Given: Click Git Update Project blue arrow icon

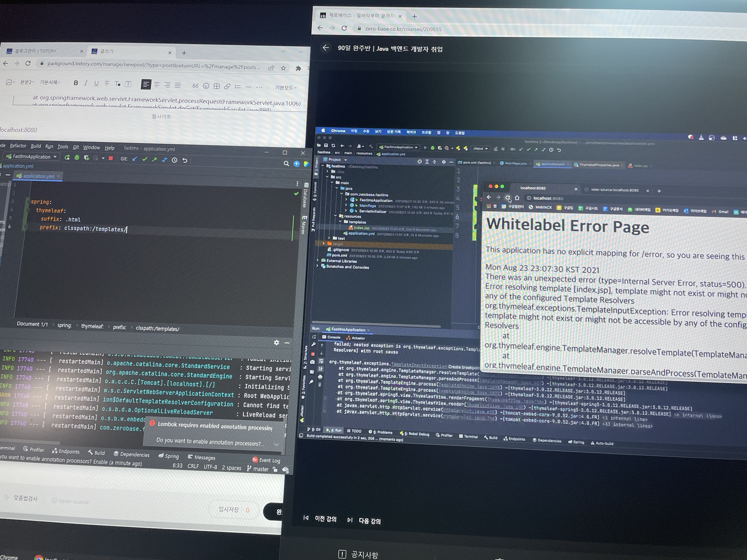Looking at the screenshot, I should pos(135,159).
